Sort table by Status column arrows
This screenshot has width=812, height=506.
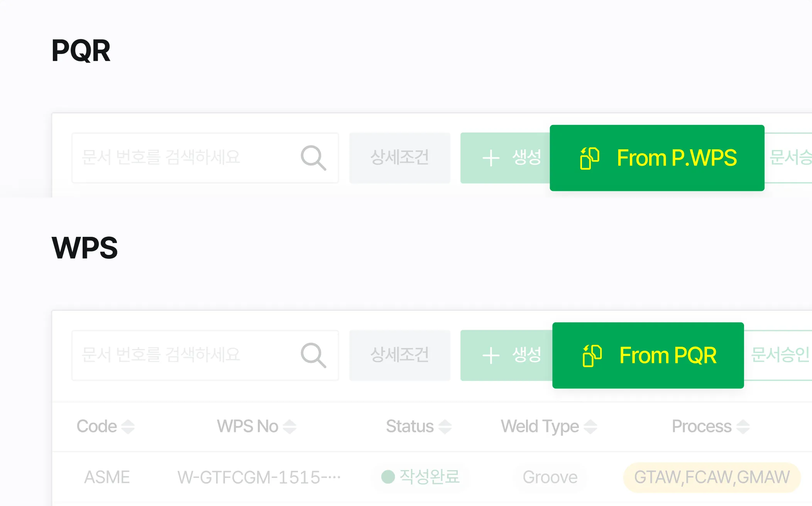point(445,427)
